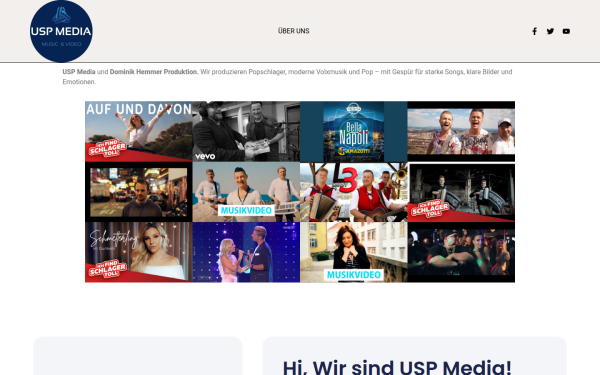600x375 pixels.
Task: Open the Bella Napoli video thumbnail
Action: (354, 131)
